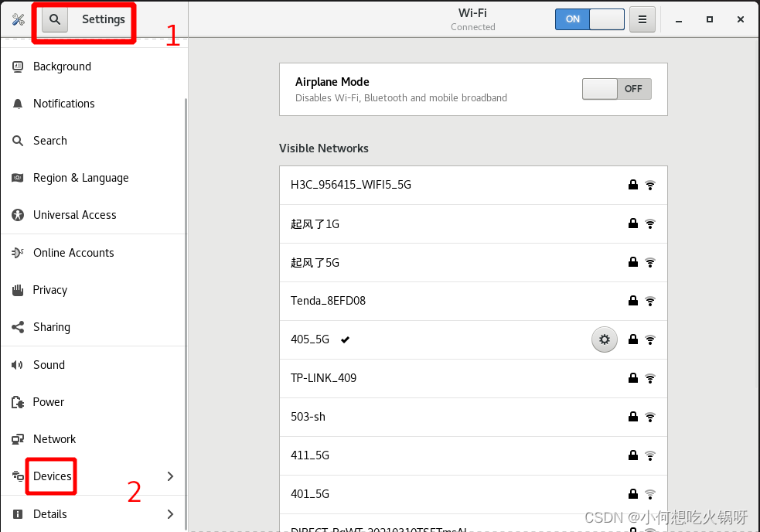
Task: Click the search magnifier in Settings header
Action: coord(53,19)
